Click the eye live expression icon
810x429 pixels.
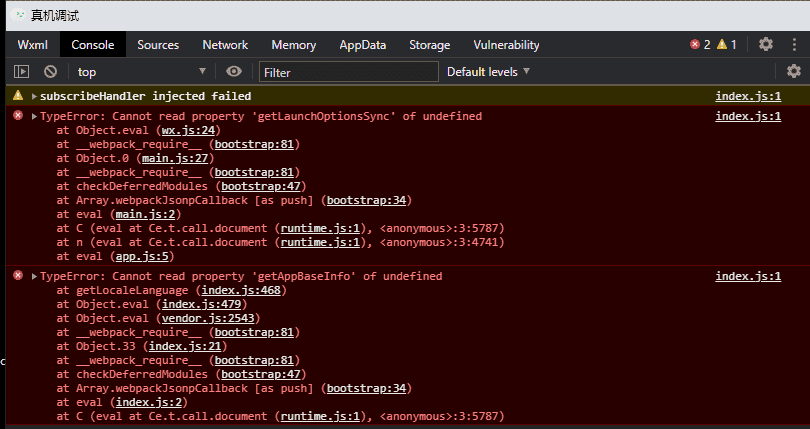click(x=234, y=71)
